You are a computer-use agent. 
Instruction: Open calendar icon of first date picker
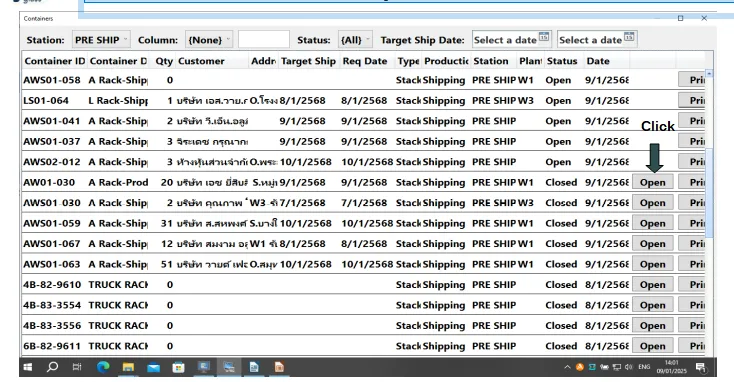click(x=543, y=37)
